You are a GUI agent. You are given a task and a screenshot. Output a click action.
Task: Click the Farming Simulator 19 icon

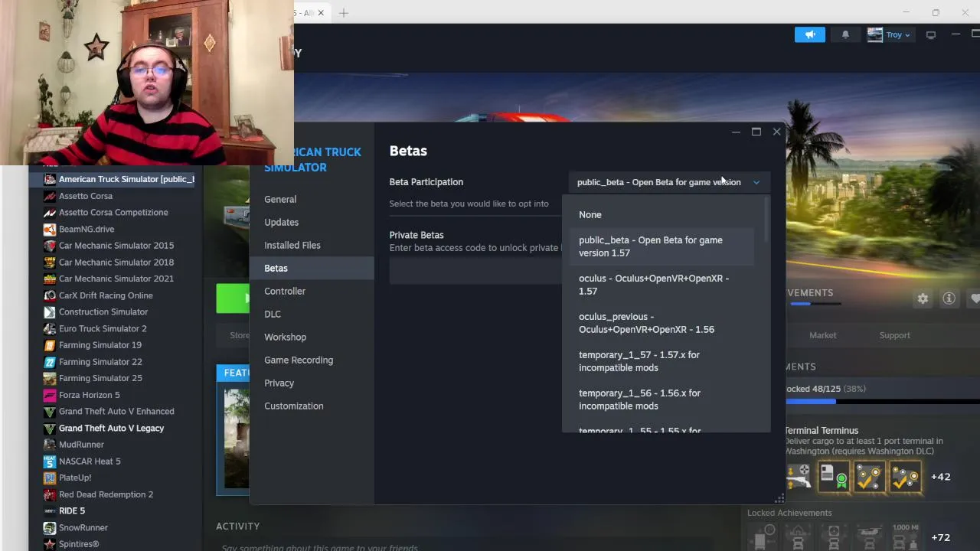point(50,345)
